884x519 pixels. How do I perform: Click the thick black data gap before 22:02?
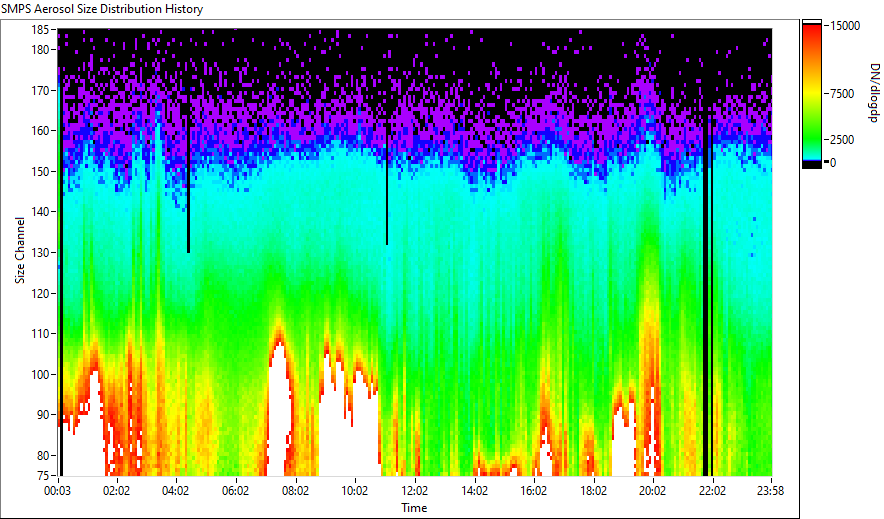(705, 293)
